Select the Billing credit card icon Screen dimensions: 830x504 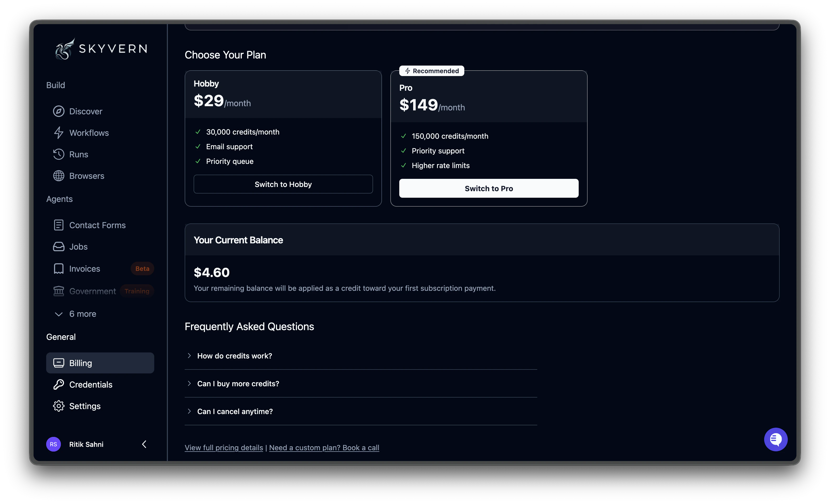59,363
